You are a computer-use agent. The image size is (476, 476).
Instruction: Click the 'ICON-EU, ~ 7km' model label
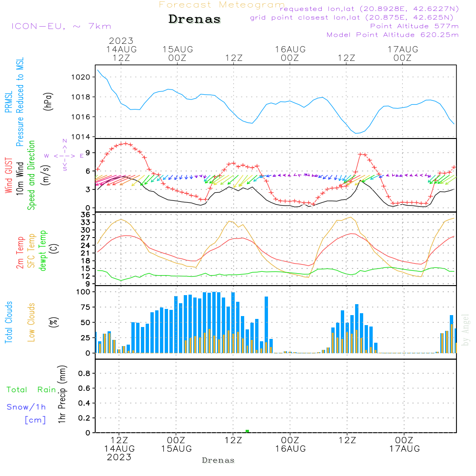tap(61, 26)
